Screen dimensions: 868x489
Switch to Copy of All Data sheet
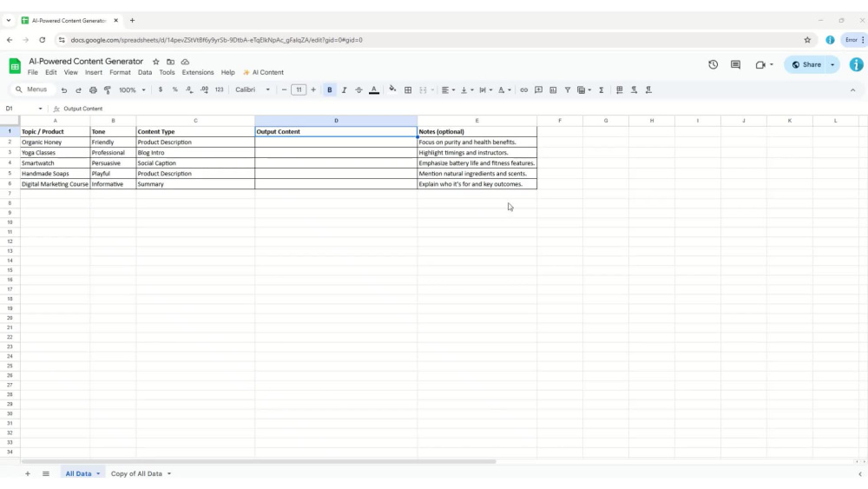pos(137,473)
